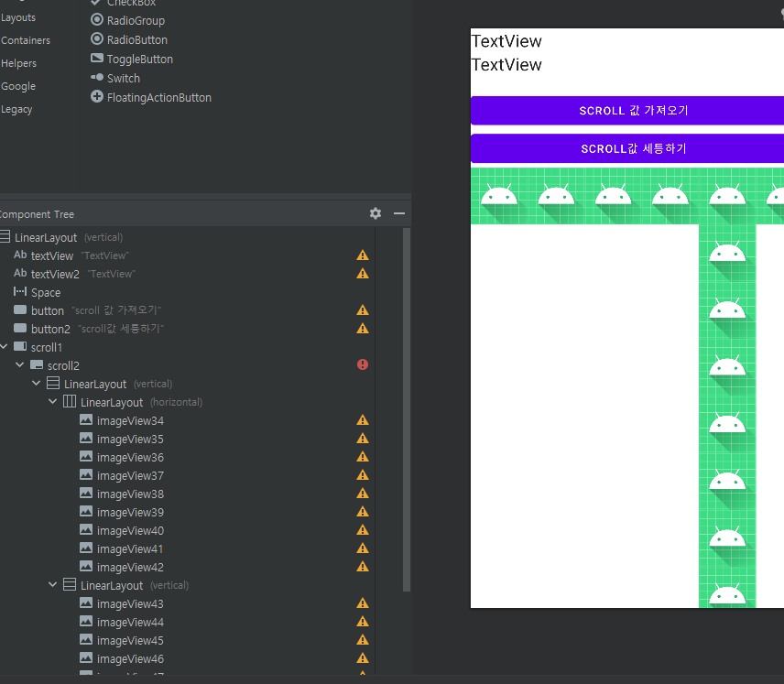784x684 pixels.
Task: Click warning icon beside imageView40
Action: [363, 530]
